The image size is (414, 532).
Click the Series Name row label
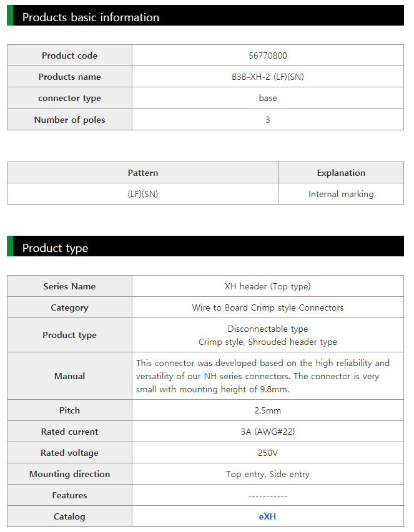[69, 286]
